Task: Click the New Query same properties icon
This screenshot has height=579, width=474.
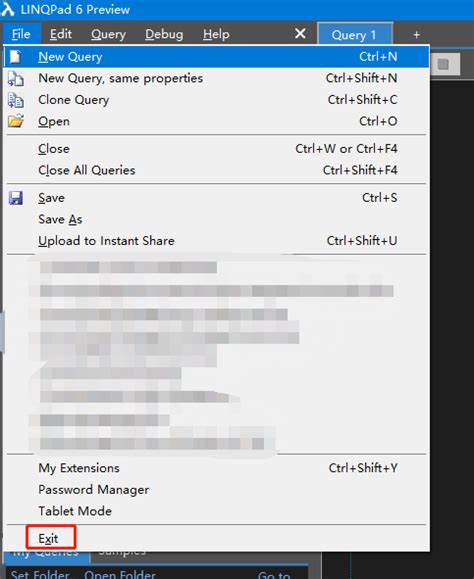Action: 16,78
